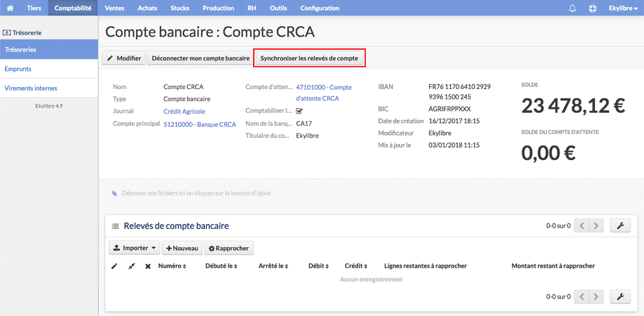Image resolution: width=644 pixels, height=316 pixels.
Task: Click the Ekylibre 4.9 version label
Action: [49, 106]
